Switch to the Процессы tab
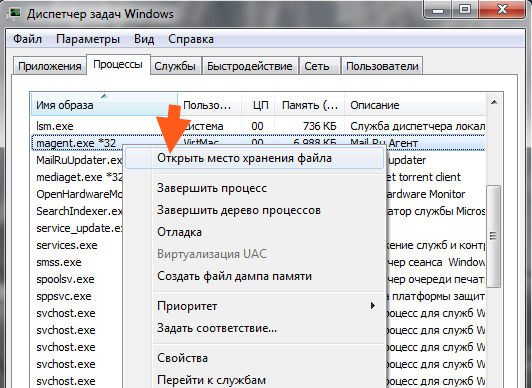The height and width of the screenshot is (388, 532). (118, 64)
